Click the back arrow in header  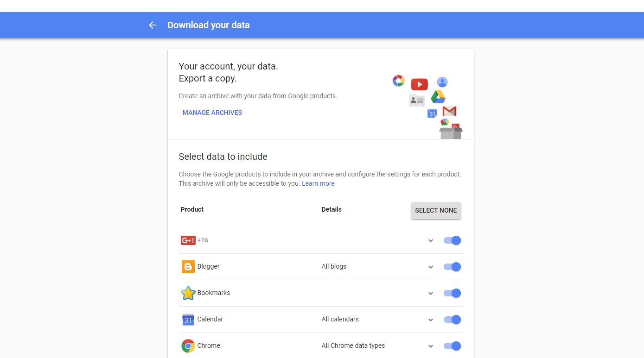153,25
